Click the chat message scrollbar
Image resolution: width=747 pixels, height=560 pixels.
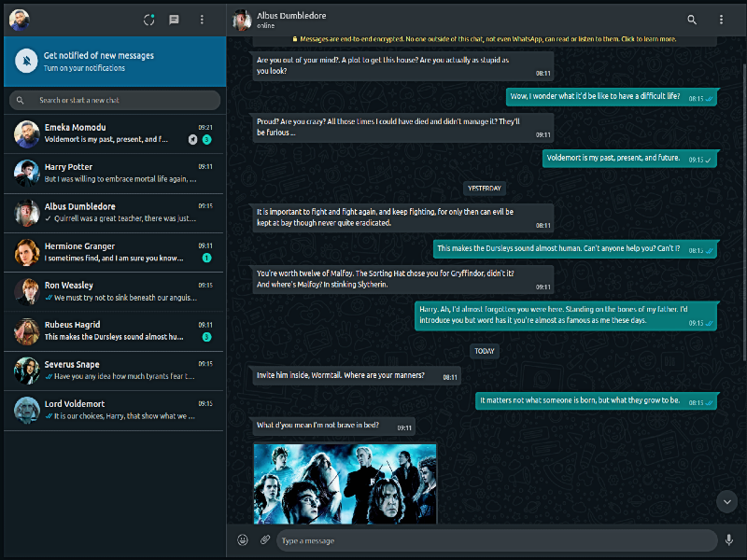(744, 212)
